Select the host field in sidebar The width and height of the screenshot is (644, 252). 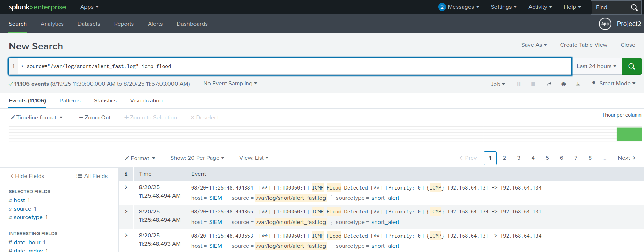(19, 200)
